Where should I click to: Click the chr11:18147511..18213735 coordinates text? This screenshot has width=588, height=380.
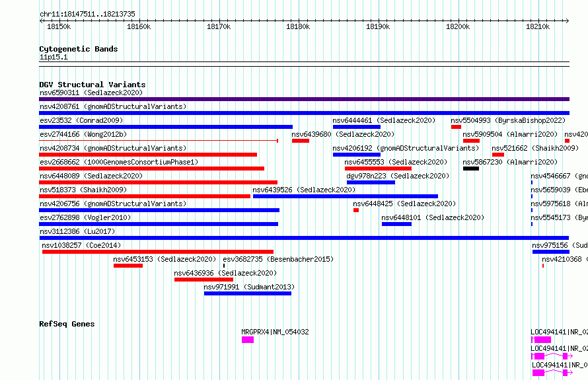[87, 14]
